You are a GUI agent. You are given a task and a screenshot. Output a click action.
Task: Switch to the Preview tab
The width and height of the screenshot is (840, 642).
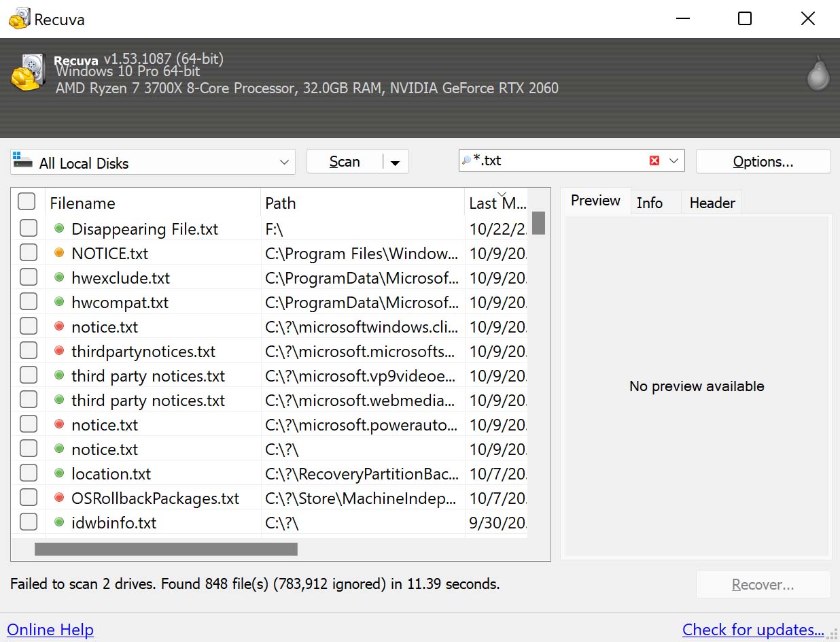point(595,201)
